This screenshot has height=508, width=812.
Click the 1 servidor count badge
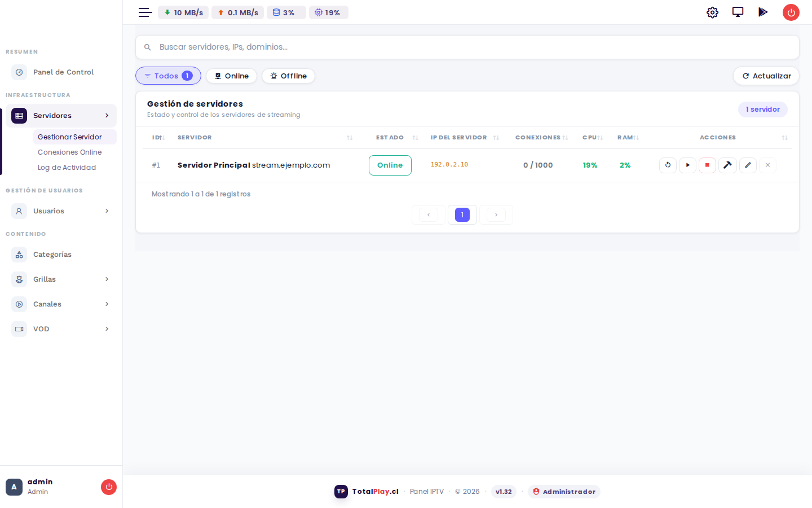coord(762,110)
